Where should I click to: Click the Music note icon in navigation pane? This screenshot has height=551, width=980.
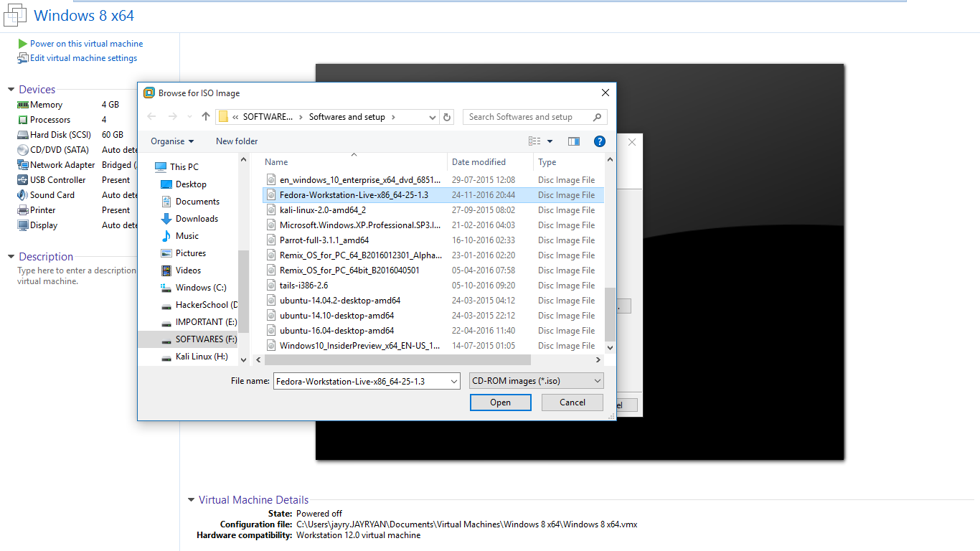coord(166,236)
